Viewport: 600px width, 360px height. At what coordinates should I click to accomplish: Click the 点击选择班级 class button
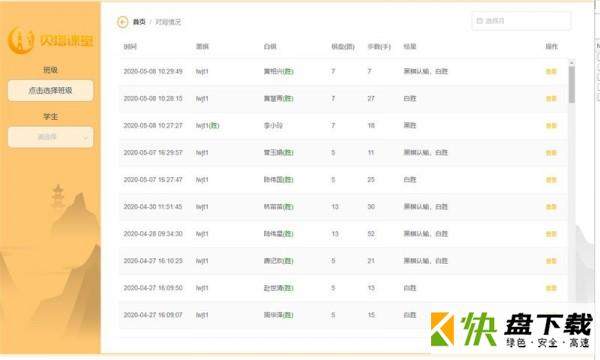tap(51, 91)
